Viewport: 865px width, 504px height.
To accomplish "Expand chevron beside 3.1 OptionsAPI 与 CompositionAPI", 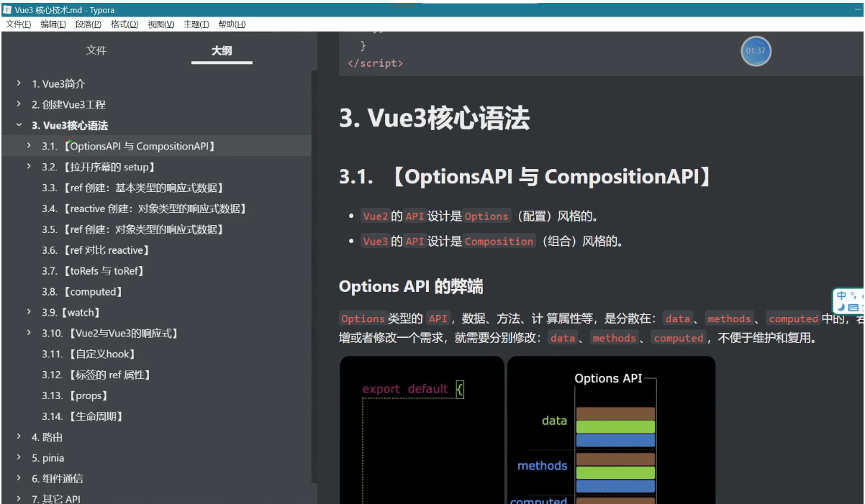I will coord(29,146).
